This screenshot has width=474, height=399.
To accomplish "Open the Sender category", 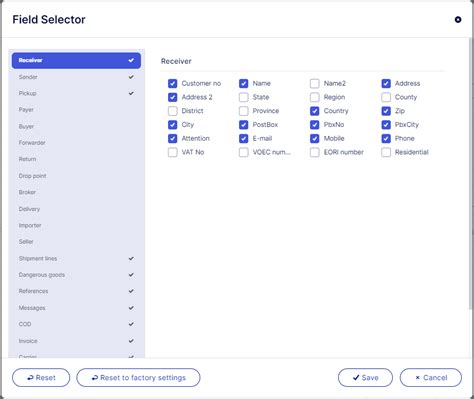I will 76,77.
